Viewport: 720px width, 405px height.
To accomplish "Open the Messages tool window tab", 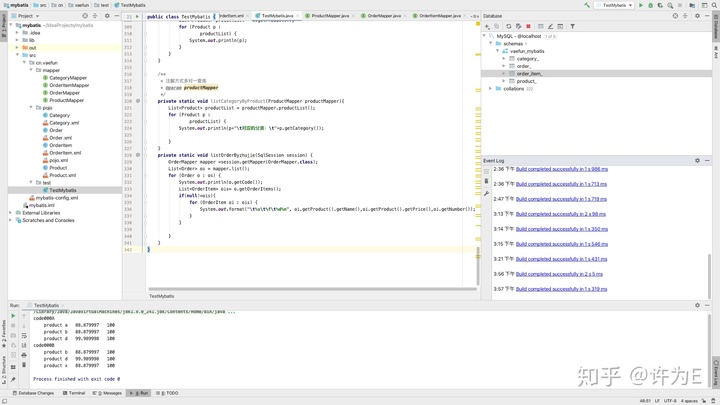I will tap(107, 393).
